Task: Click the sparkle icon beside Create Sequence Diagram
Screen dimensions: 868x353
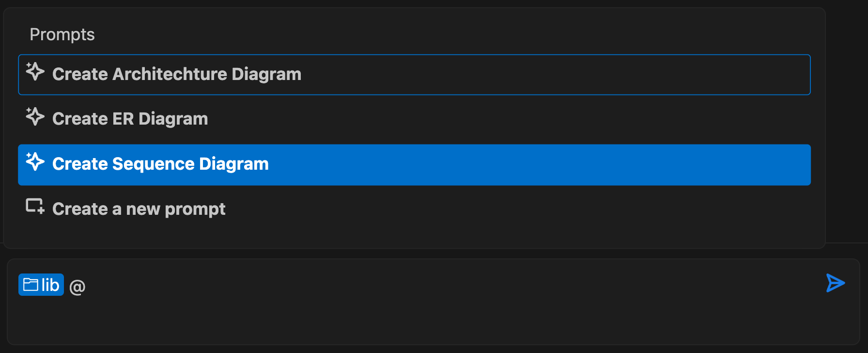Action: [34, 162]
